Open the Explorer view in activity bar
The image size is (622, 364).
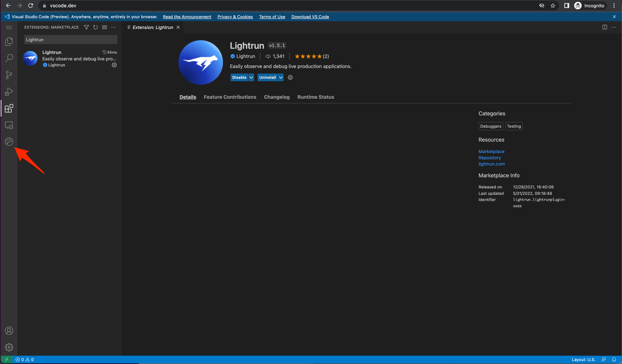[9, 42]
